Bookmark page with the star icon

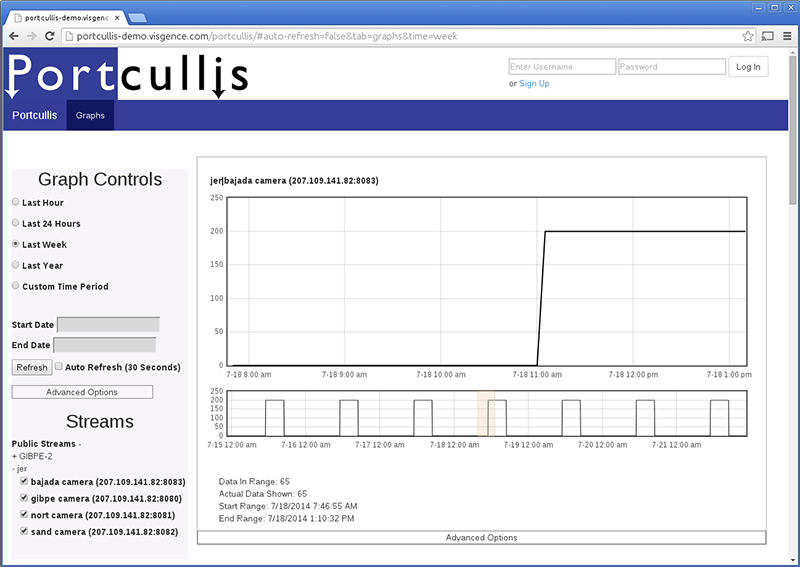tap(747, 36)
